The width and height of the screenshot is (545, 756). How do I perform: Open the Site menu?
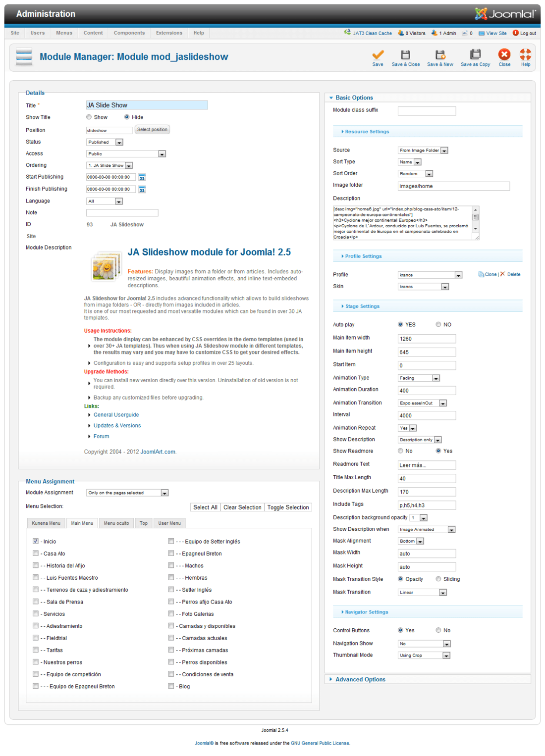[x=15, y=33]
